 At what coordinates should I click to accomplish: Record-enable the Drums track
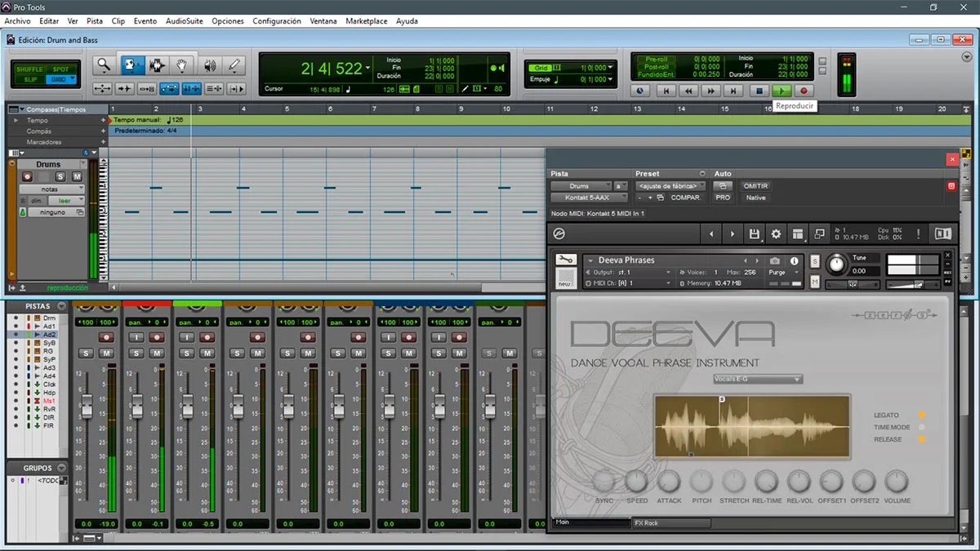click(27, 176)
